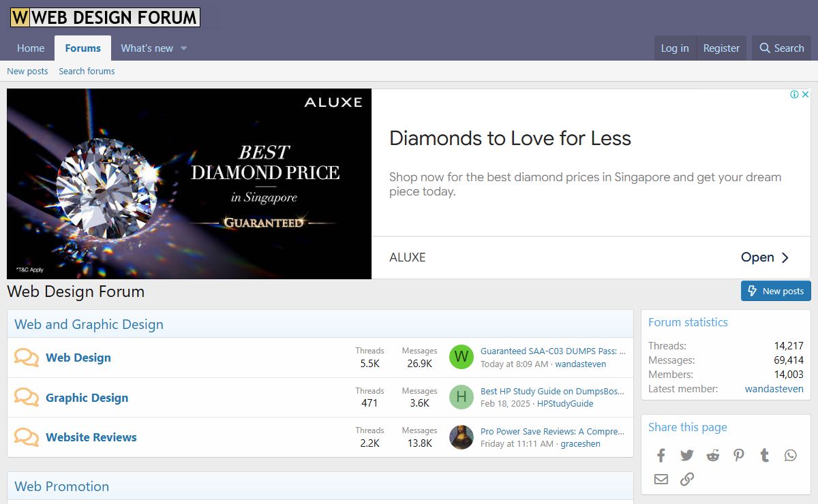Open wandasteven profile in the Web Design row

tap(580, 364)
